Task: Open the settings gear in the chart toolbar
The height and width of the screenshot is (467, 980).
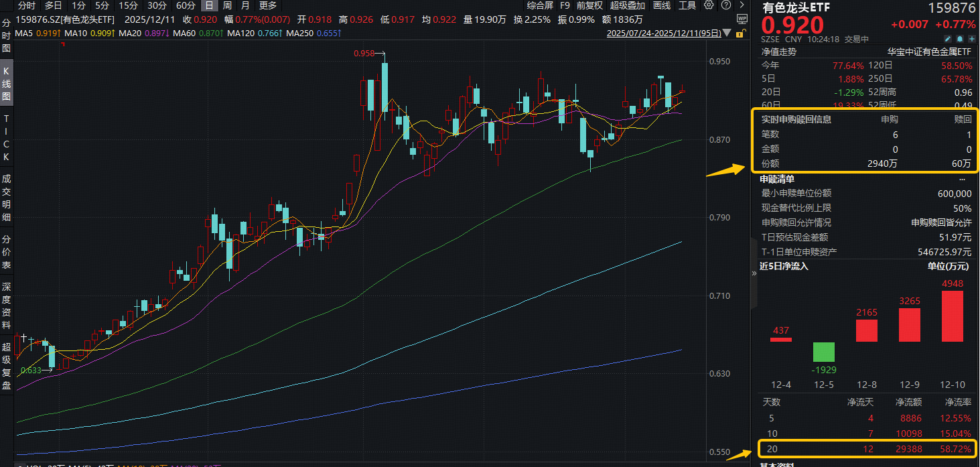Action: 708,5
